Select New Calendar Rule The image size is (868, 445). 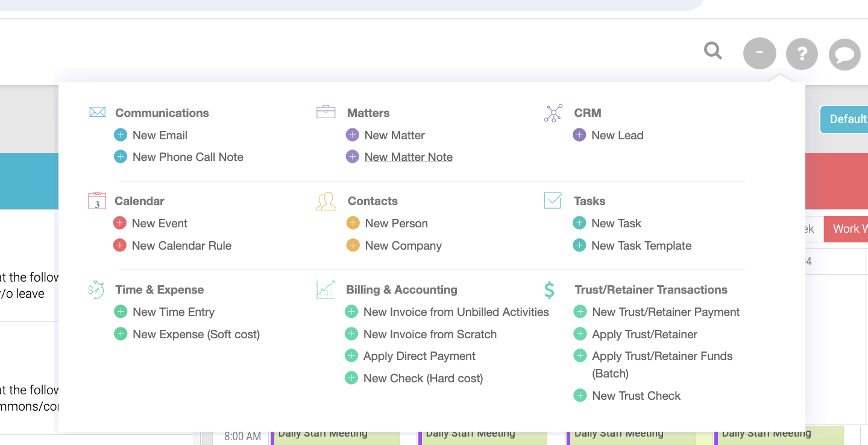pos(181,245)
